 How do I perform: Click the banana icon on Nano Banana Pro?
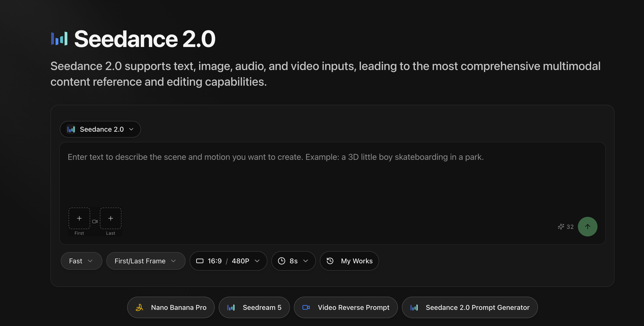click(x=139, y=307)
